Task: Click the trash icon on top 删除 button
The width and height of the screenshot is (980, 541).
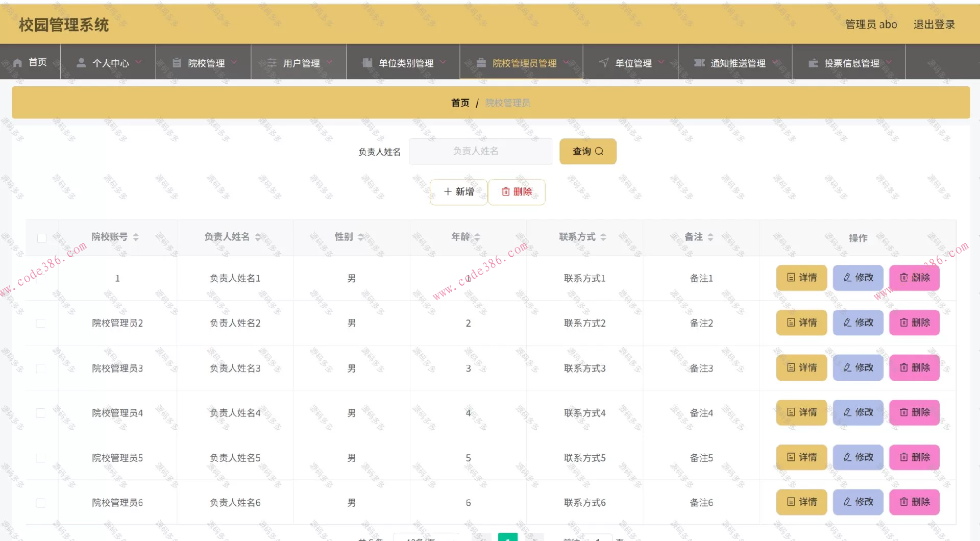Action: (506, 192)
